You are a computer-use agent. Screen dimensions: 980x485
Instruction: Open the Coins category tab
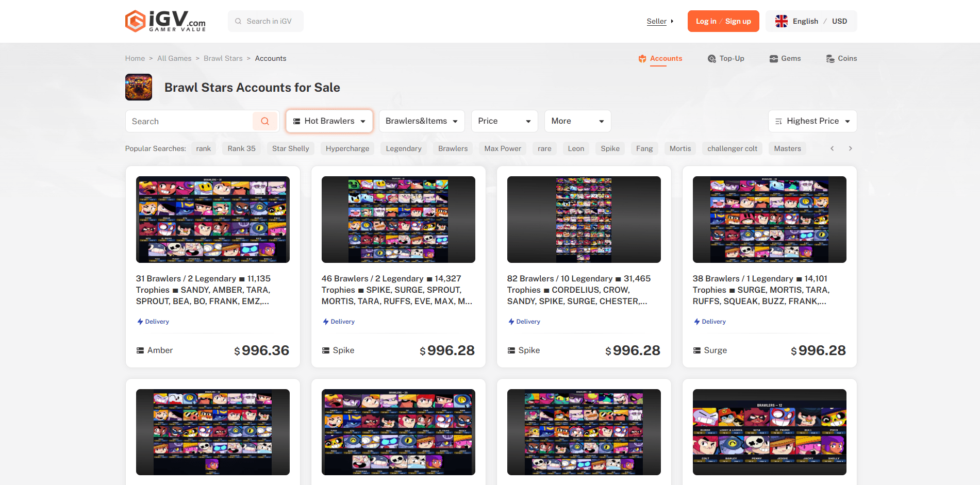pyautogui.click(x=841, y=58)
